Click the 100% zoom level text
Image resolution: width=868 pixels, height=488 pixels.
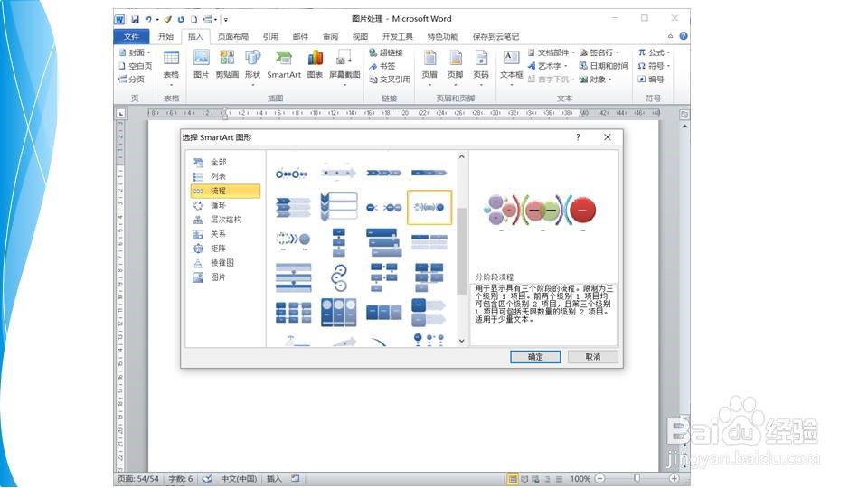[x=580, y=479]
